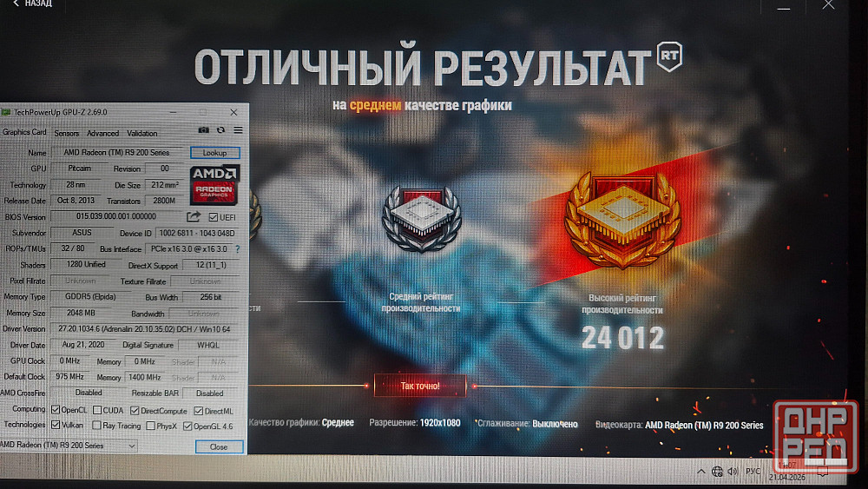Click the Default Clock 975 MHz value
The image size is (868, 489).
(x=70, y=377)
